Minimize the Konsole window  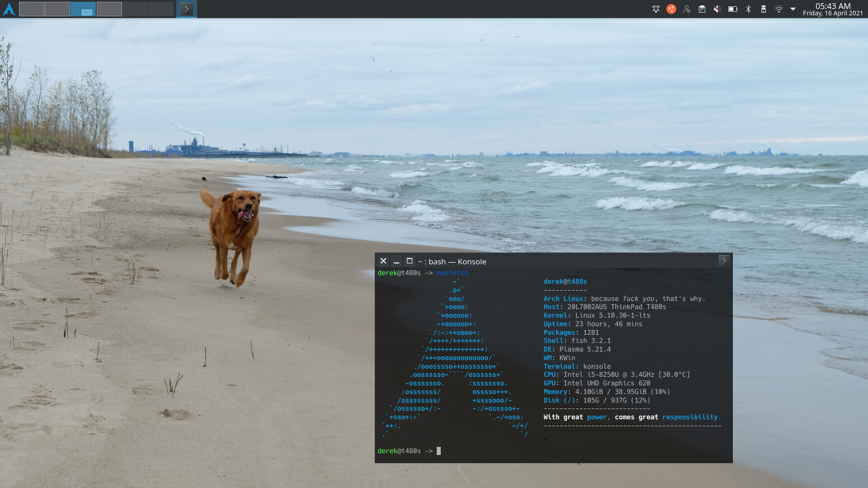coord(396,261)
